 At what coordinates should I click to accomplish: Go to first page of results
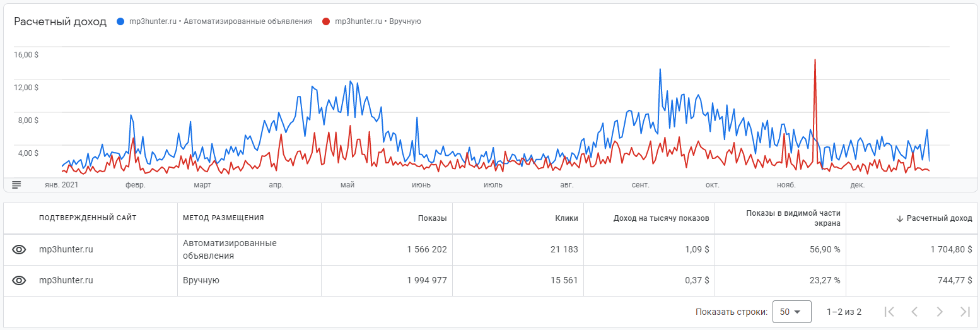click(890, 312)
